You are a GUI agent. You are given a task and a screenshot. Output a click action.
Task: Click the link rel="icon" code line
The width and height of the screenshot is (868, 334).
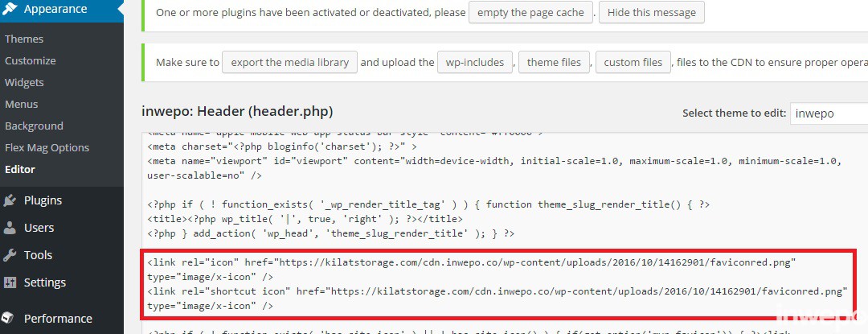472,269
